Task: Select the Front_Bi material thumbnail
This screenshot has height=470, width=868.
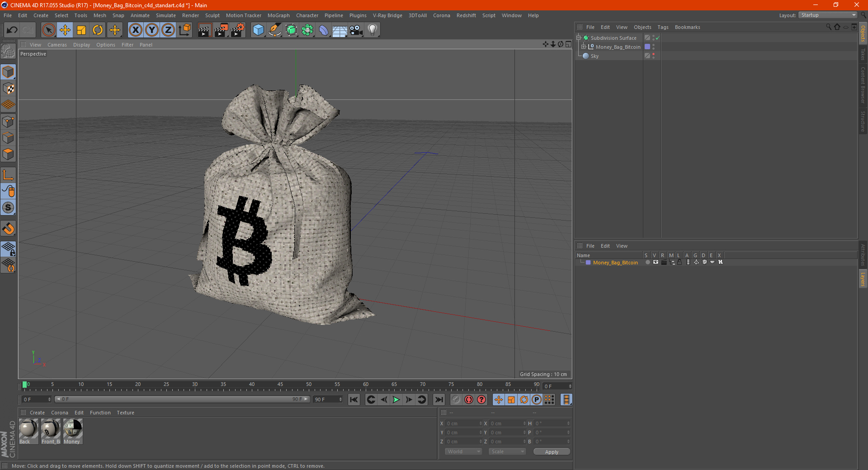Action: [x=50, y=432]
